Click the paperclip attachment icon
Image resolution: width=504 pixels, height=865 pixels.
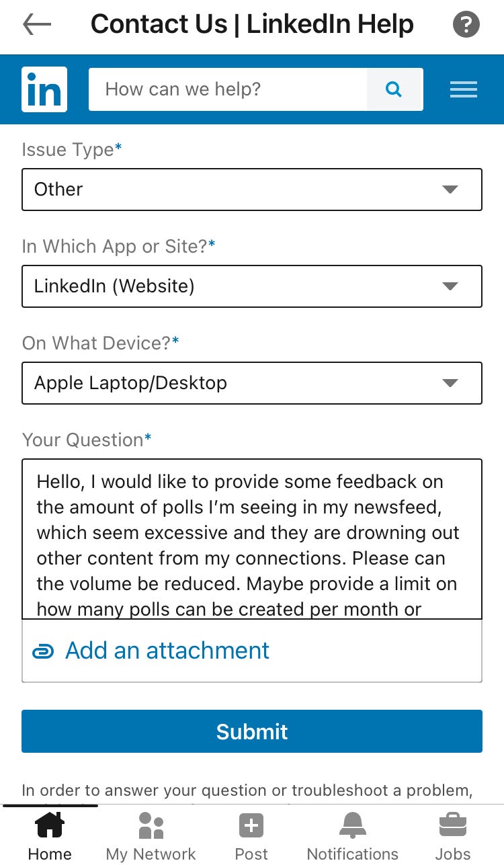click(44, 651)
